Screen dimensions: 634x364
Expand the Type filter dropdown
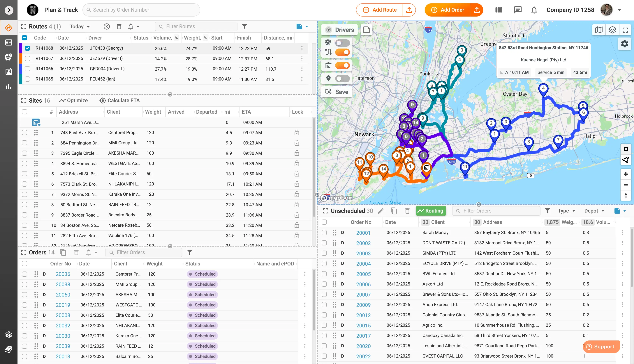566,211
